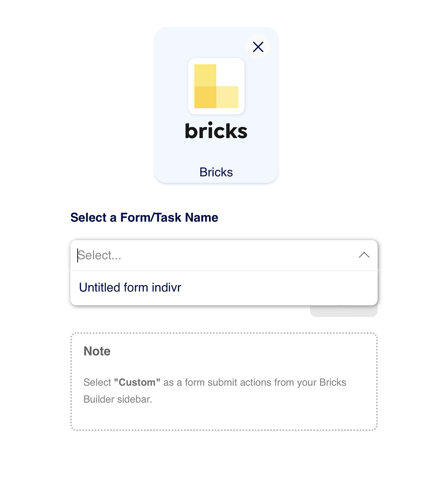Click the yellow L-shaped brick graphic
This screenshot has width=448, height=494.
[216, 86]
